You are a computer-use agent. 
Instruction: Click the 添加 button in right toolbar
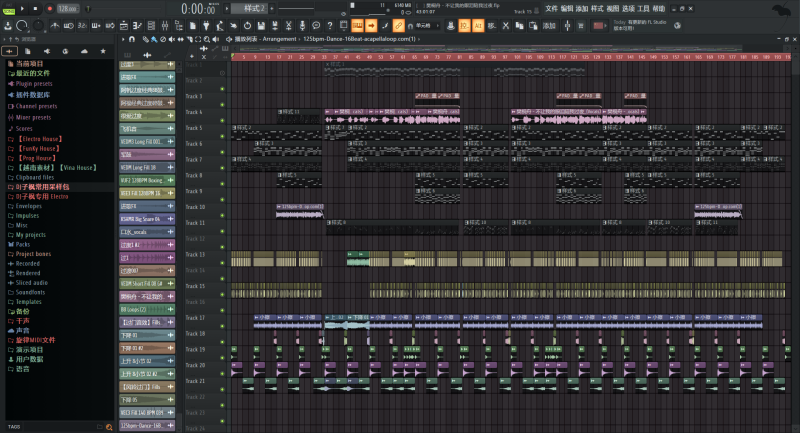pyautogui.click(x=549, y=26)
